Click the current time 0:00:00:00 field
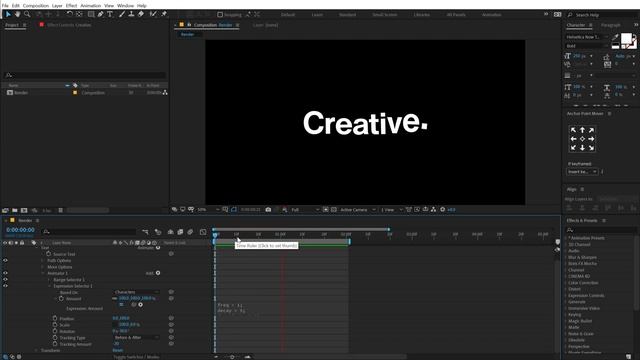Screen dimensions: 640x360 20,230
